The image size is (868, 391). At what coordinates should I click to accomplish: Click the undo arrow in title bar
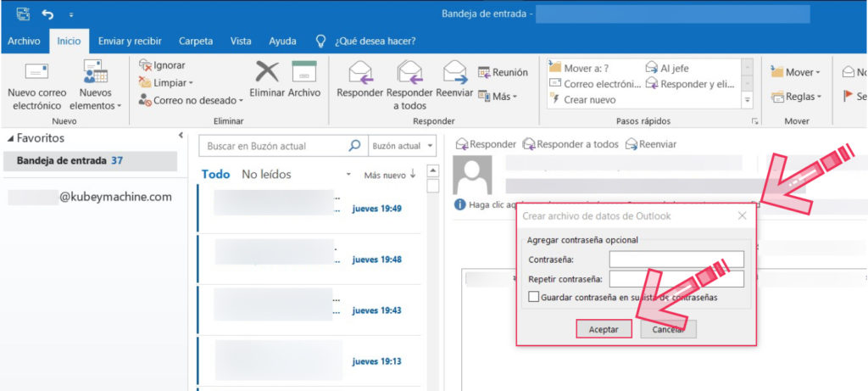[x=47, y=14]
